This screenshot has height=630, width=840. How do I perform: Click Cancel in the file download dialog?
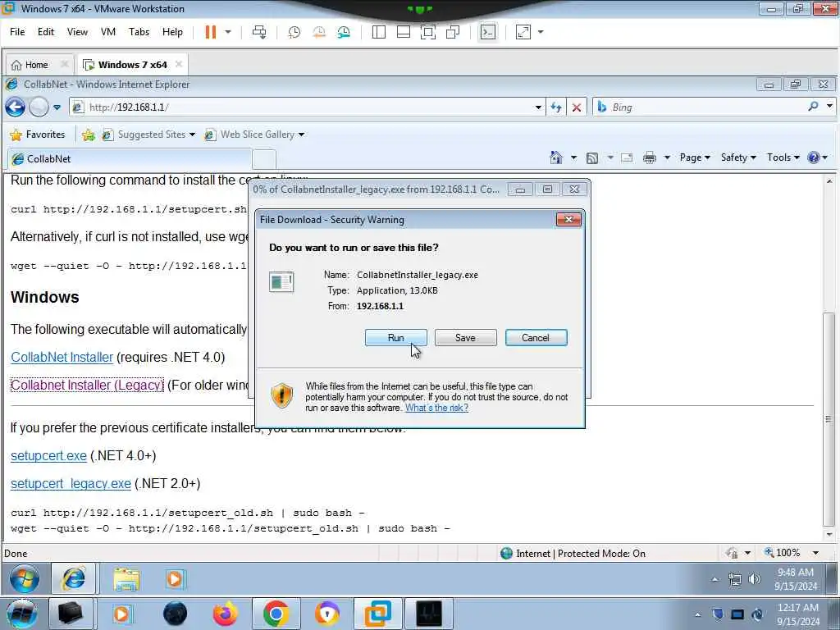point(536,338)
